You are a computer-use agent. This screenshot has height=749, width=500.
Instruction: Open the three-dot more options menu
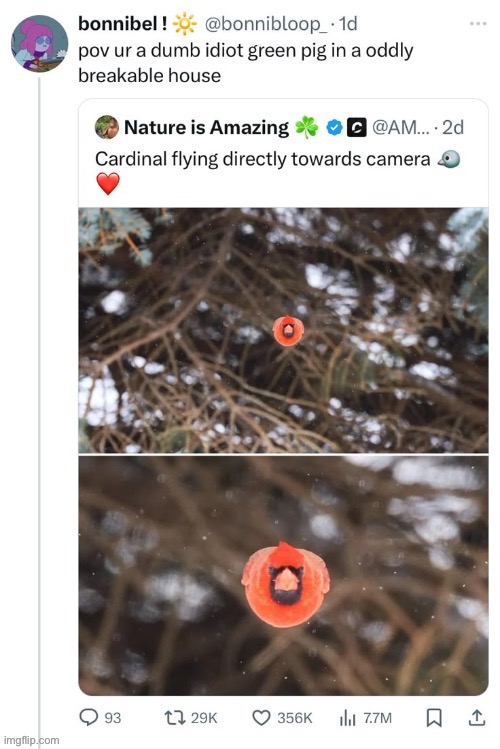coord(478,23)
